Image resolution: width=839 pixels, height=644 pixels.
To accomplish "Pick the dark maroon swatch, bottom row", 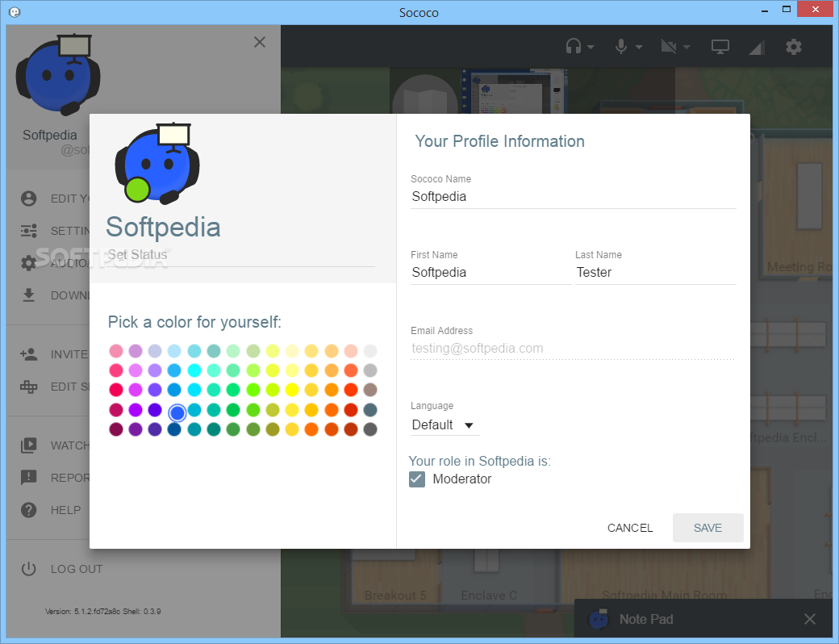I will tap(116, 429).
